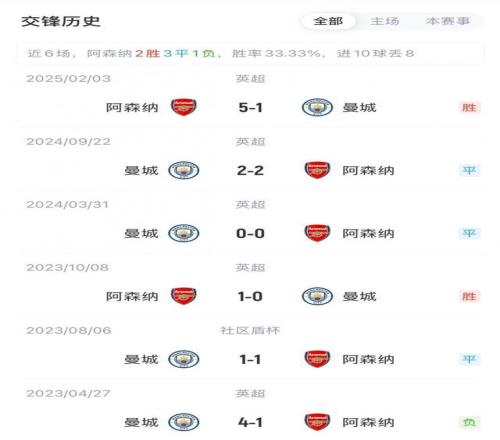Switch to the 本赛事 tab
This screenshot has width=500, height=440.
[x=448, y=21]
